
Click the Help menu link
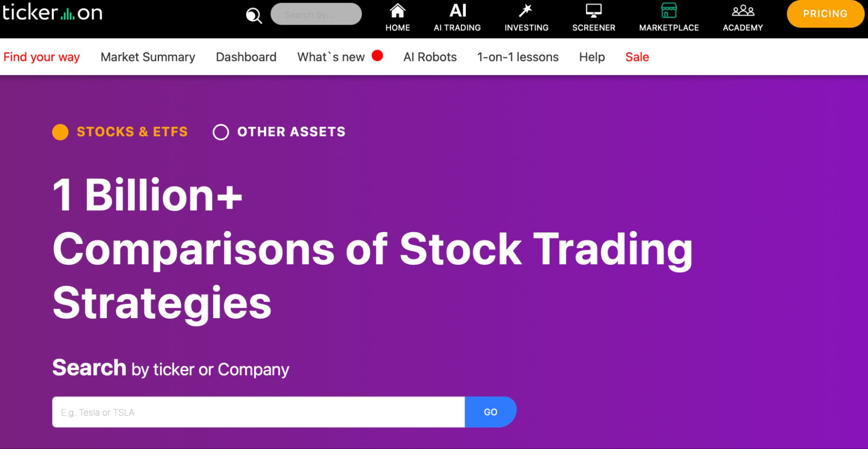click(x=592, y=57)
